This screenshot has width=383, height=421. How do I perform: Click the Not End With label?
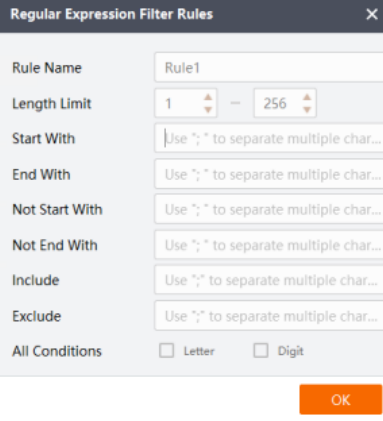coord(55,245)
